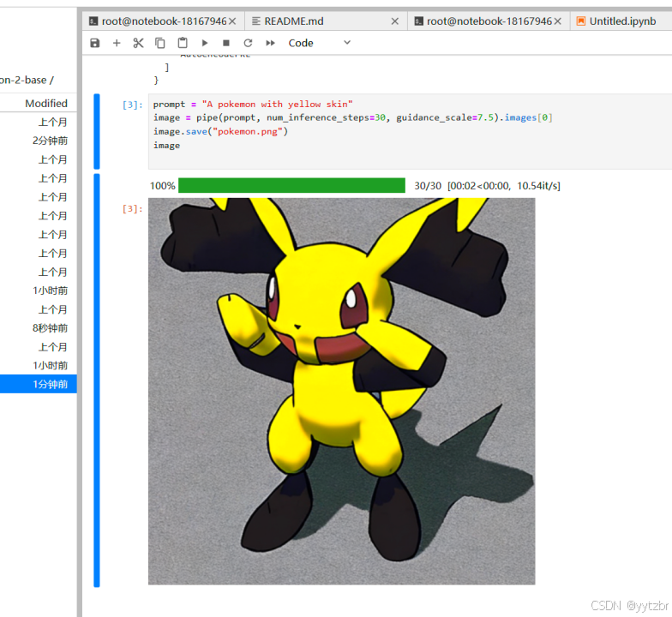
Task: Sort files by the Modified column header
Action: (x=46, y=103)
